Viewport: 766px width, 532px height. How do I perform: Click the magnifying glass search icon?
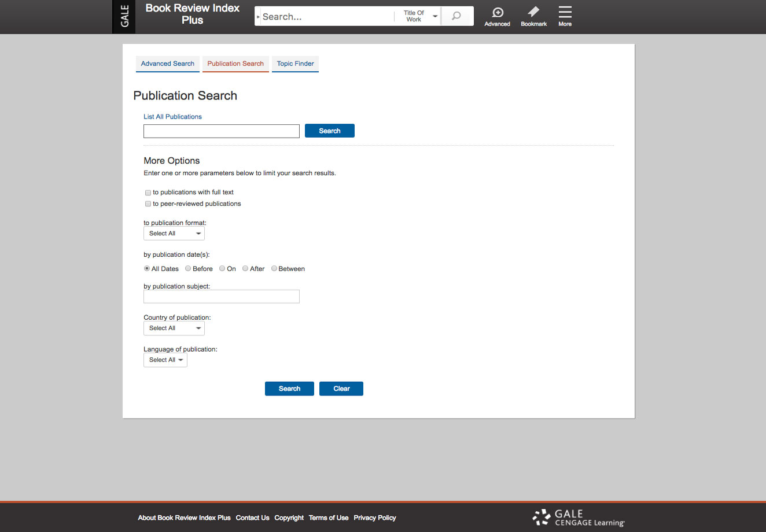pyautogui.click(x=456, y=16)
